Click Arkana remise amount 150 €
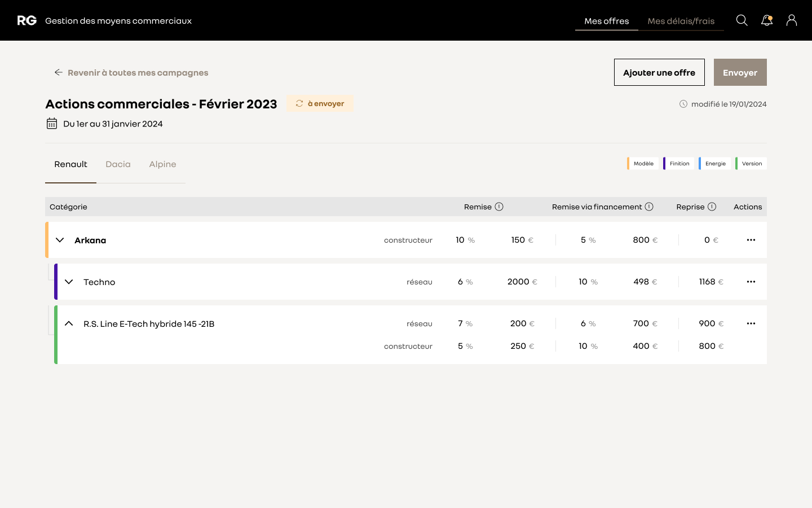 522,240
